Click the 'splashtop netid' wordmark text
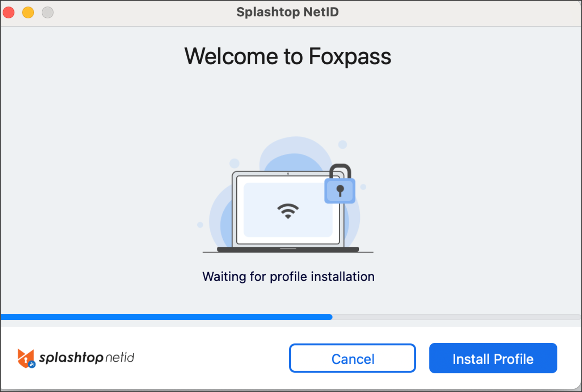Image resolution: width=582 pixels, height=392 pixels. point(87,357)
